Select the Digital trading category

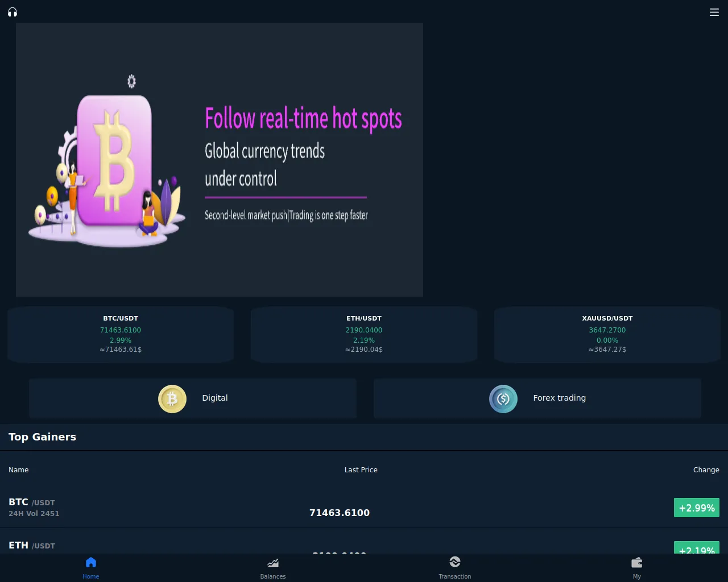pos(193,398)
